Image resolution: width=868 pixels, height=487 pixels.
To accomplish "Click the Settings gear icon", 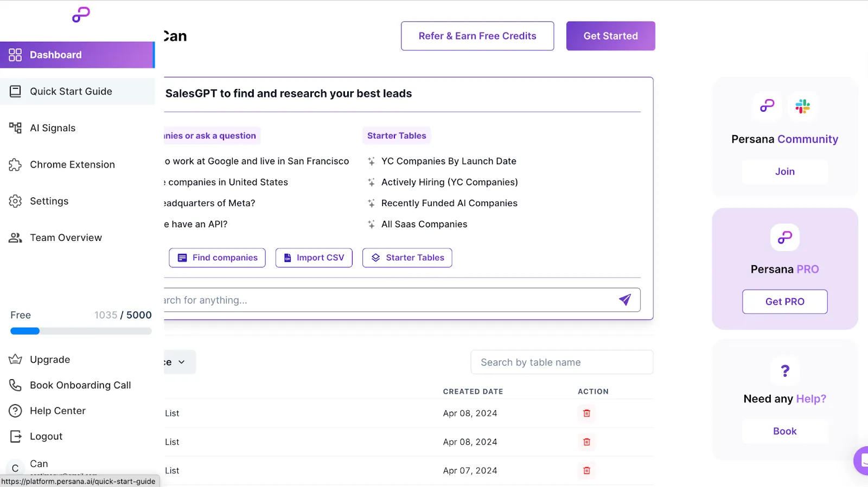I will click(15, 201).
